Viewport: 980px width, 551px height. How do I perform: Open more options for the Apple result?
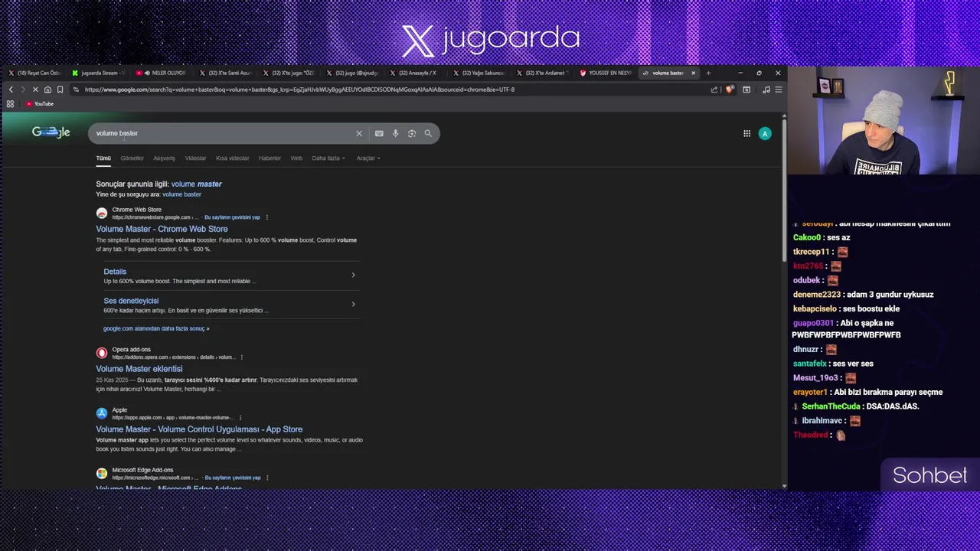(x=240, y=418)
